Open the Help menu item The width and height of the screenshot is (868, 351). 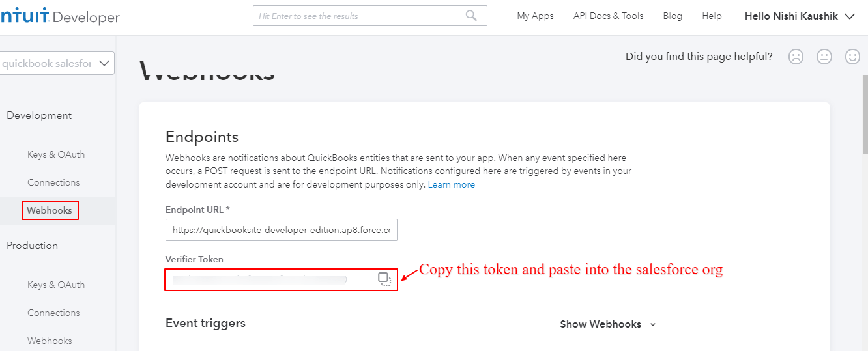point(712,16)
